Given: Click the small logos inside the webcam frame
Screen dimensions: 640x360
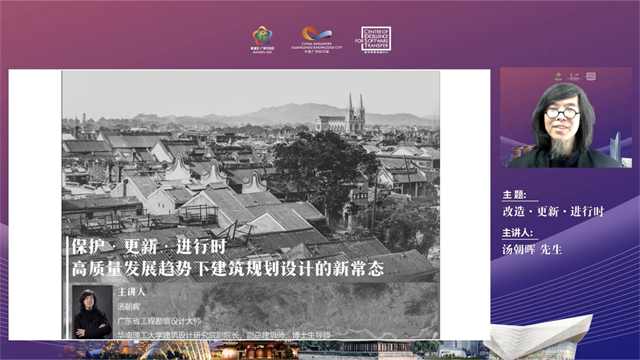Looking at the screenshot, I should (x=575, y=76).
